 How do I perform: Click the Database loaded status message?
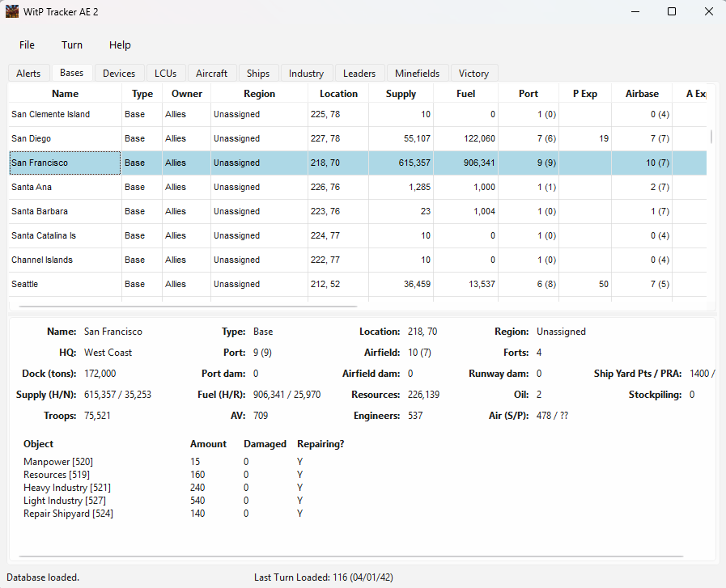click(x=43, y=577)
